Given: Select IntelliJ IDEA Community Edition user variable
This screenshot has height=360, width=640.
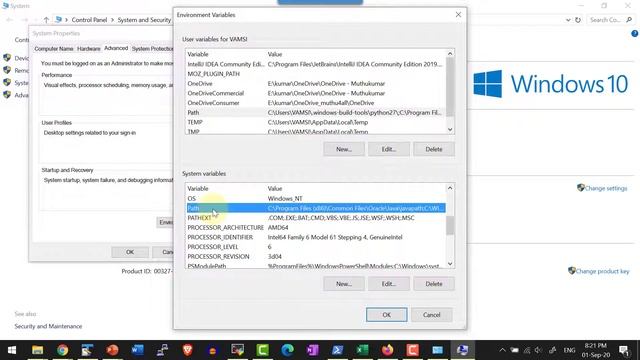Looking at the screenshot, I should click(316, 64).
